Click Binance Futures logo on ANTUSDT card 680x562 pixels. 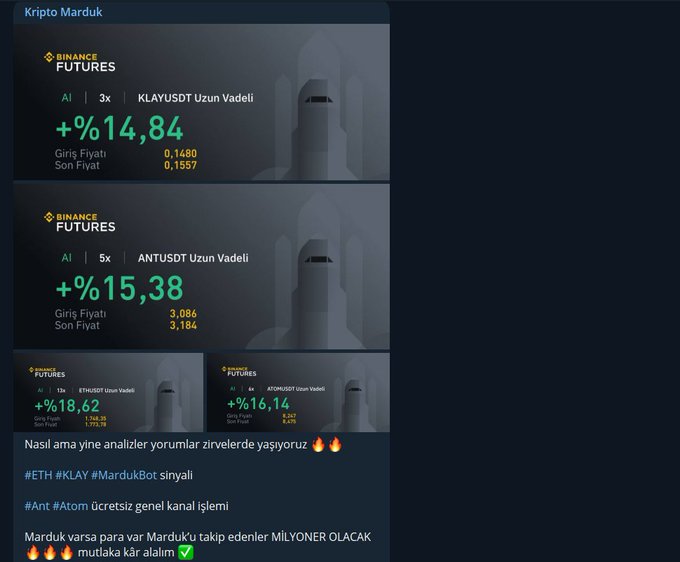tap(80, 222)
